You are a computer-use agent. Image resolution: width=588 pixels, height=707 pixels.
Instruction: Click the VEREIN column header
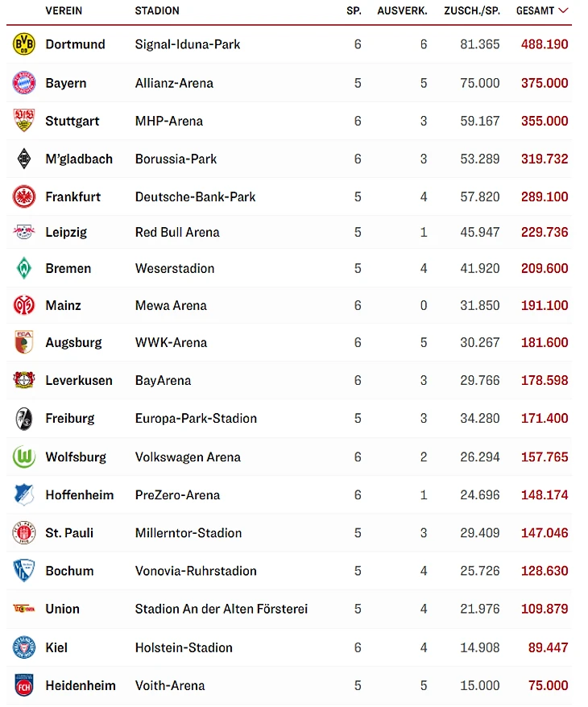point(64,10)
